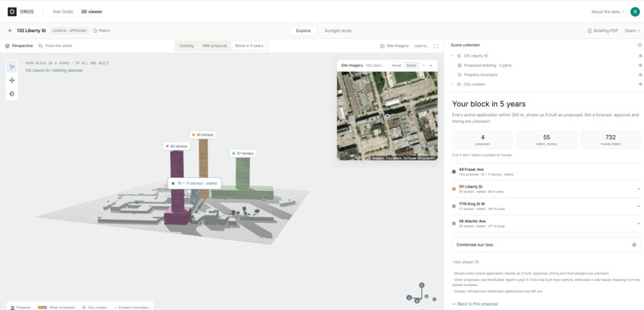The width and height of the screenshot is (644, 310).
Task: Open the Combined sun loss button
Action: pyautogui.click(x=547, y=244)
